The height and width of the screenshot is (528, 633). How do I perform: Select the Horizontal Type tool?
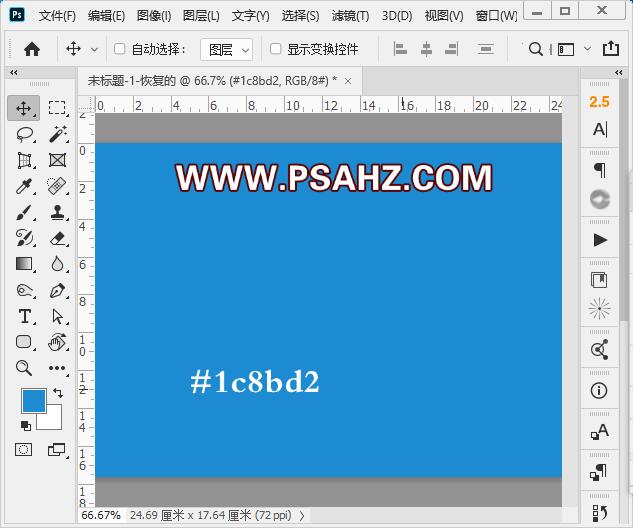(25, 316)
